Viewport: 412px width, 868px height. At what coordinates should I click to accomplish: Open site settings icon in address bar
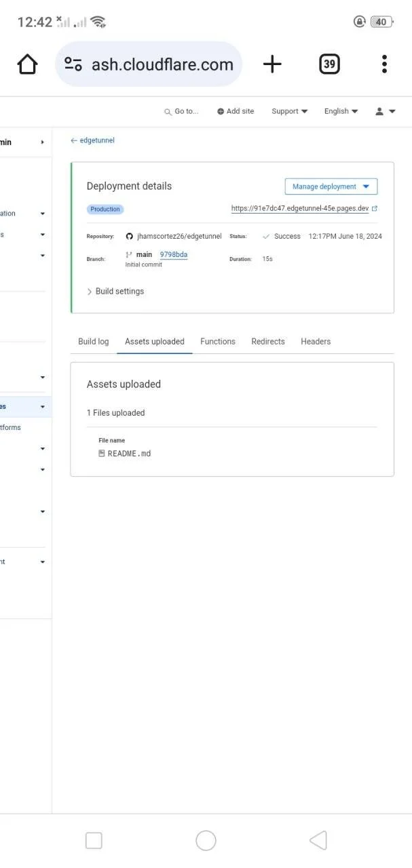pos(73,64)
